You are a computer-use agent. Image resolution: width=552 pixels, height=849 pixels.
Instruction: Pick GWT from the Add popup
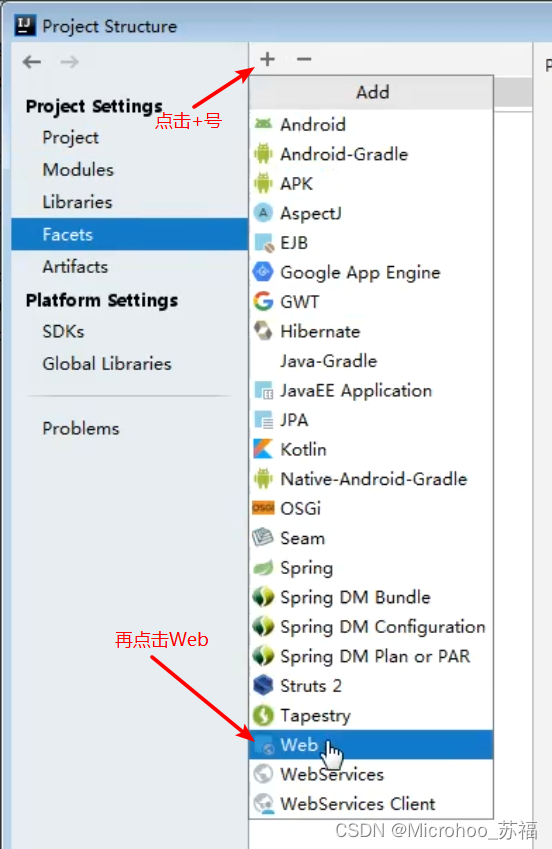click(x=371, y=301)
